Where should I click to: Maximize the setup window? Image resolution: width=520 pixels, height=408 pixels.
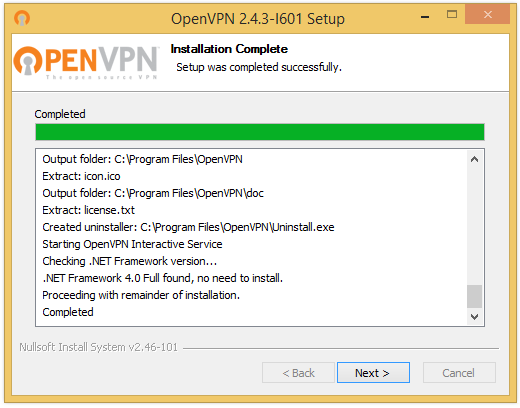[x=452, y=14]
